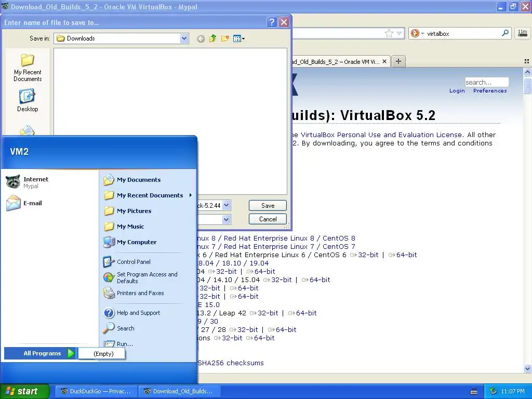Download CentOS 6 64-bit build
Screen dimensions: 532x399
[406, 255]
